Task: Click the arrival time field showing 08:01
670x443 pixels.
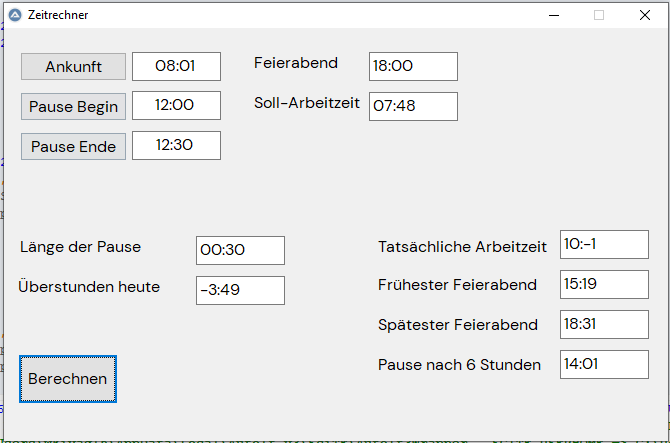Action: pyautogui.click(x=176, y=66)
